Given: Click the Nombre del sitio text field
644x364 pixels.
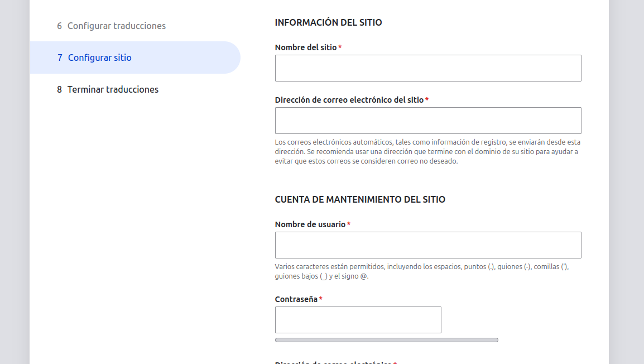Looking at the screenshot, I should point(428,68).
